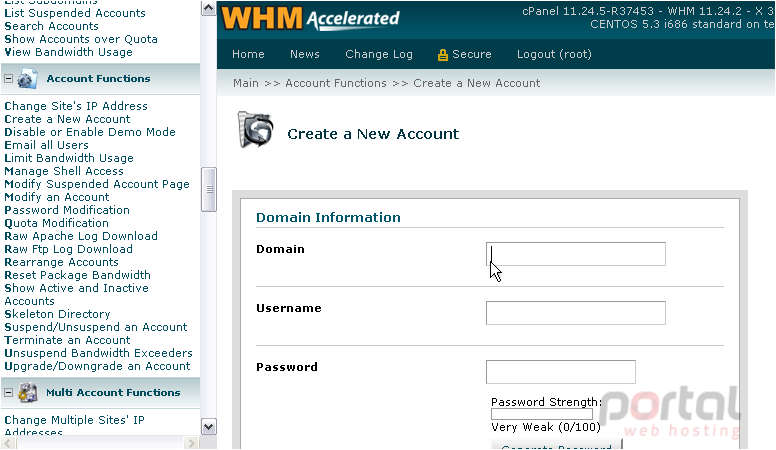Screen dimensions: 776x450
Task: Open the News menu item
Action: 304,54
